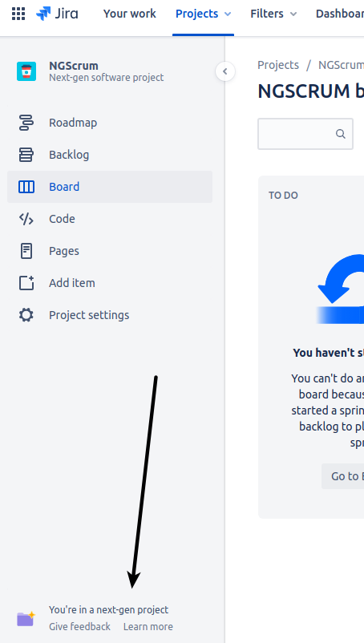Expand the Projects dropdown chevron
Screen dimensions: 364x643
pyautogui.click(x=228, y=14)
